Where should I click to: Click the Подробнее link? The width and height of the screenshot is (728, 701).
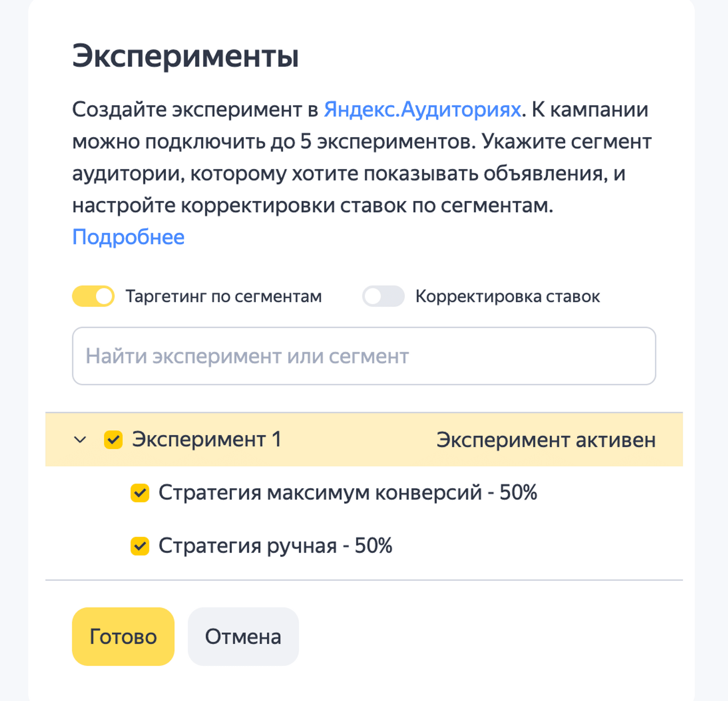pos(128,238)
